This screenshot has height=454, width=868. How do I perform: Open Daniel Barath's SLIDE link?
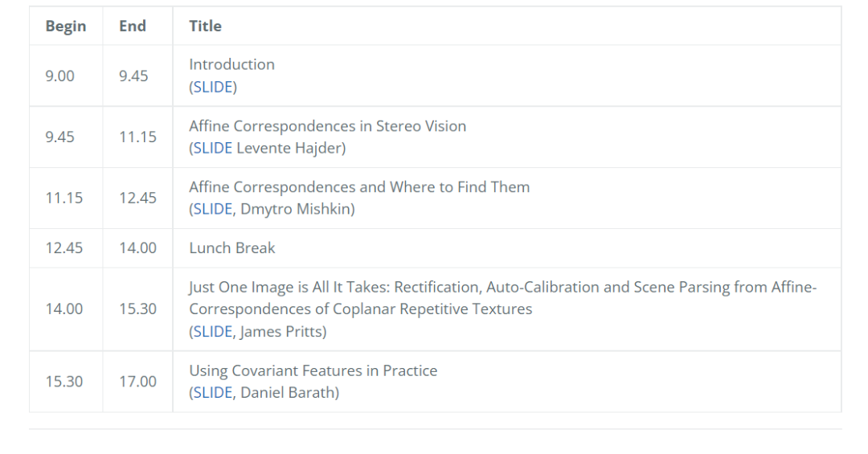212,392
